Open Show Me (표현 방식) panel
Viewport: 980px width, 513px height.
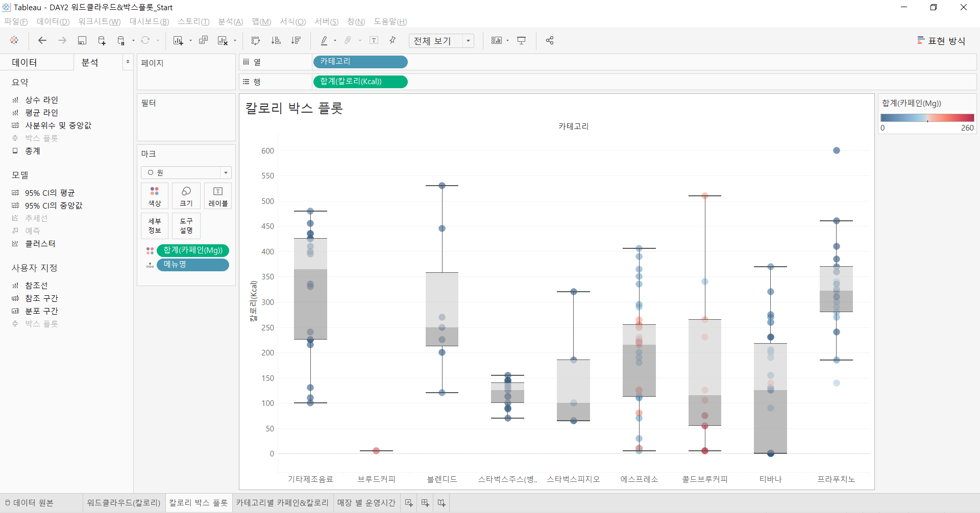(x=941, y=41)
